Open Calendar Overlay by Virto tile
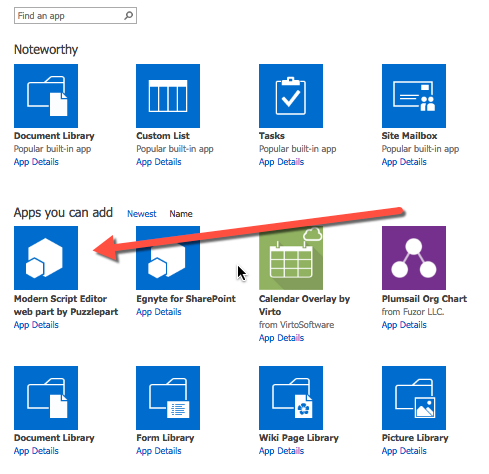 coord(291,258)
